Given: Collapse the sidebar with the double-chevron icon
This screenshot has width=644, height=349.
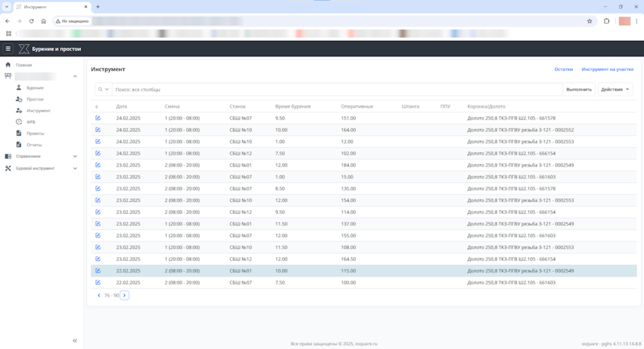Looking at the screenshot, I should click(75, 340).
